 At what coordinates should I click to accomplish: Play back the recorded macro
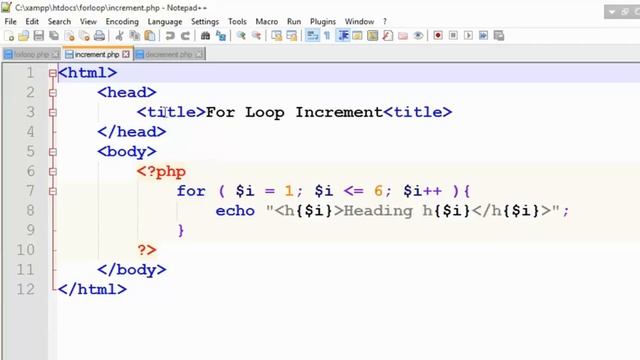(x=468, y=36)
